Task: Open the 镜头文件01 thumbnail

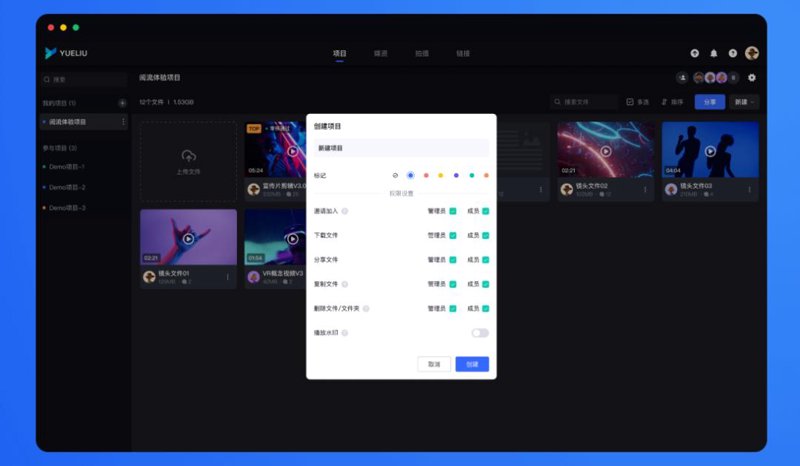Action: (x=188, y=237)
